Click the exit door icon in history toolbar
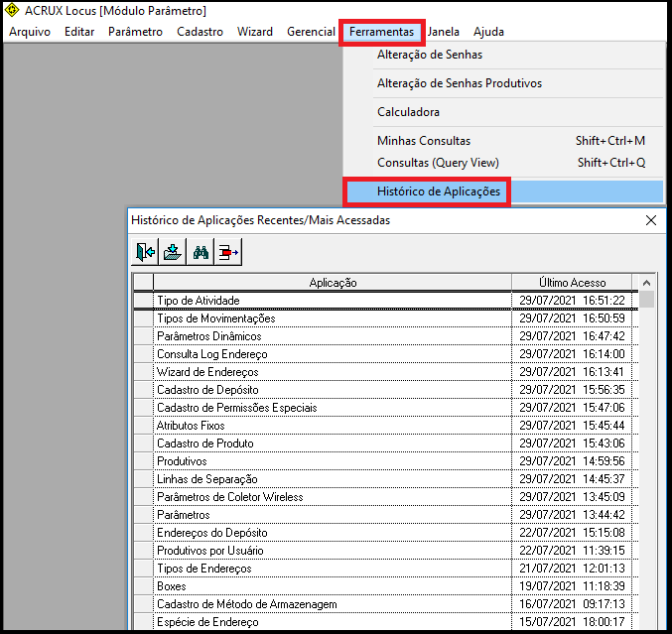 [x=145, y=252]
